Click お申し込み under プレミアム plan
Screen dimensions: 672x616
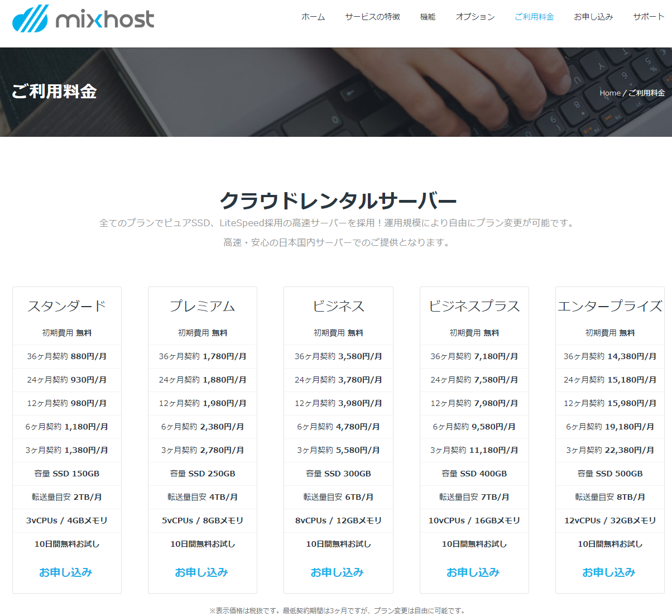201,572
